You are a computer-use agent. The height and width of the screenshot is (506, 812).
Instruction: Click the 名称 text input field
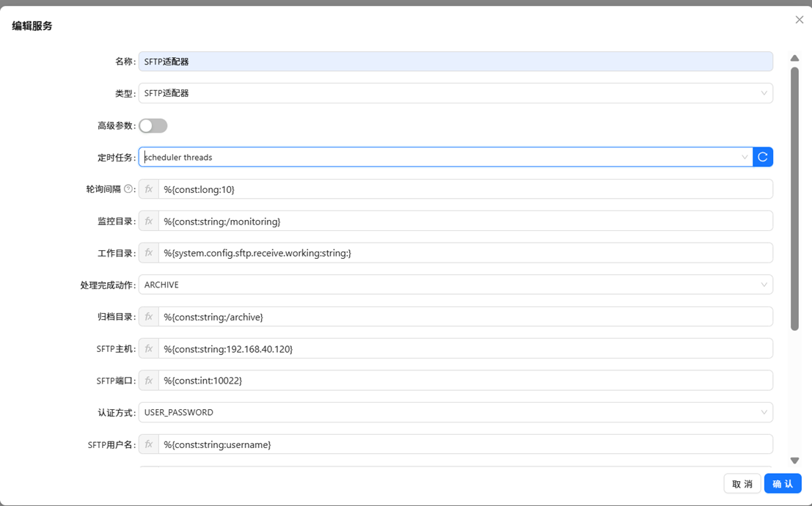tap(455, 62)
